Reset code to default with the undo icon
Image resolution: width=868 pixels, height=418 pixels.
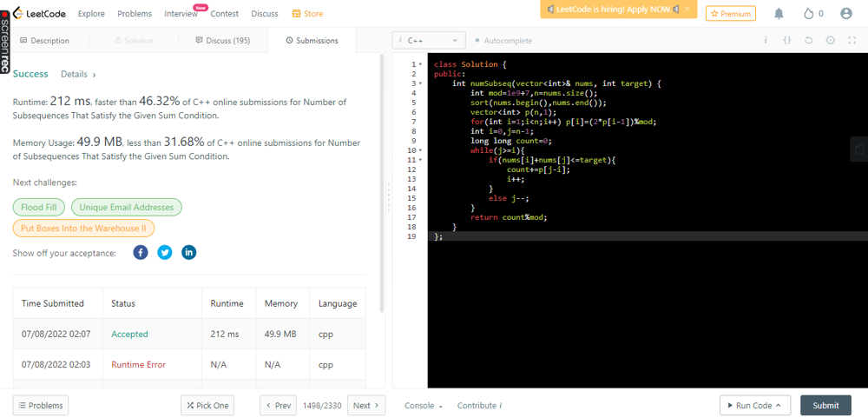[x=808, y=41]
